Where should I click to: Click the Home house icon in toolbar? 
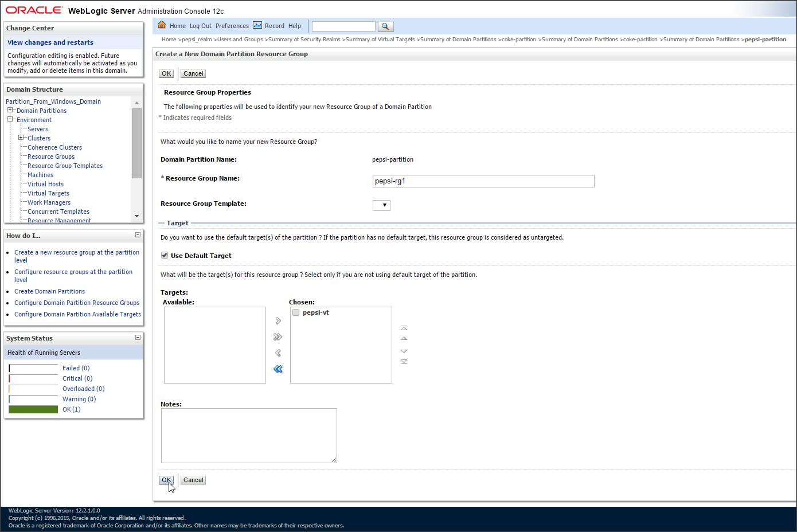162,25
